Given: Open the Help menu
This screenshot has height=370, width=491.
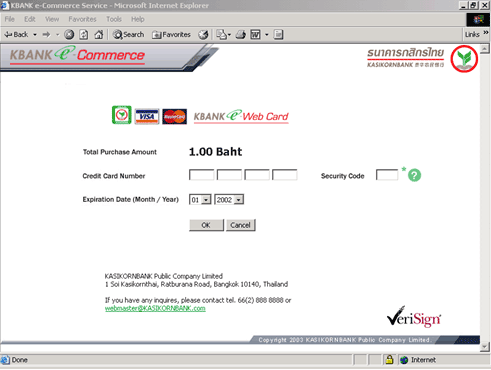Looking at the screenshot, I should (x=138, y=19).
